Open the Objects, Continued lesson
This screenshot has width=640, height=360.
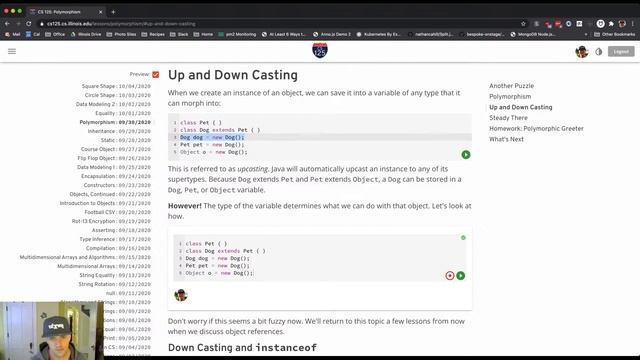[x=110, y=194]
